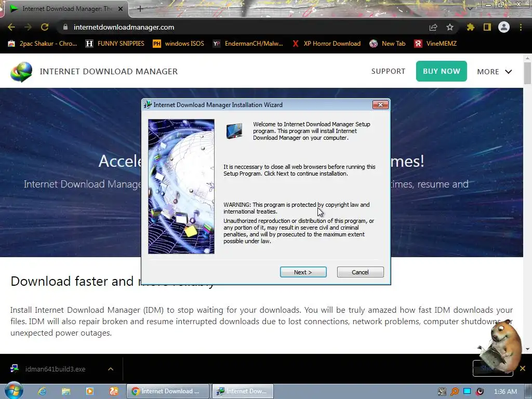The image size is (532, 399).
Task: Open the Chrome extensions puzzle icon
Action: click(471, 27)
